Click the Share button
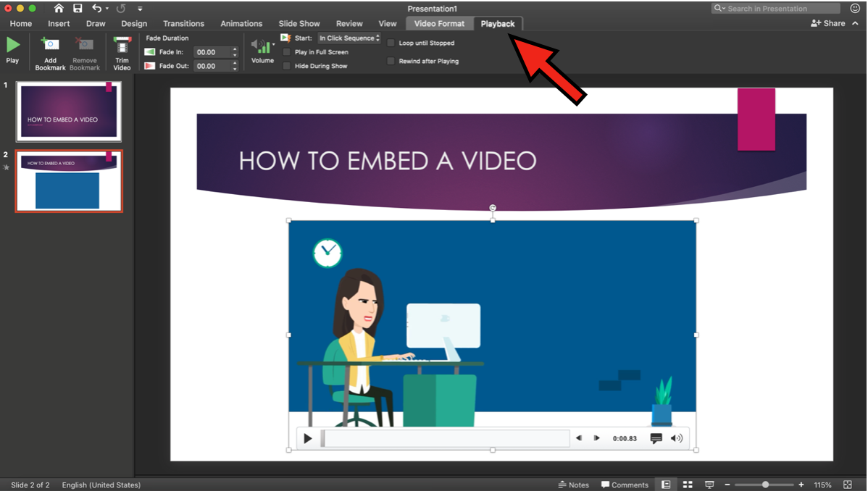Viewport: 868px width, 494px height. 828,23
